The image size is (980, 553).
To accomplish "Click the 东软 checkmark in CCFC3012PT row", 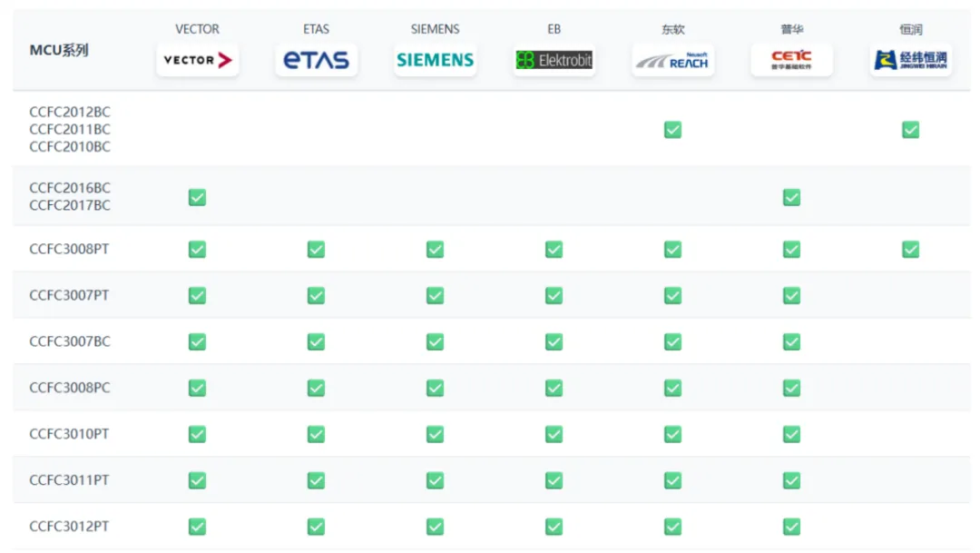I will coord(673,527).
